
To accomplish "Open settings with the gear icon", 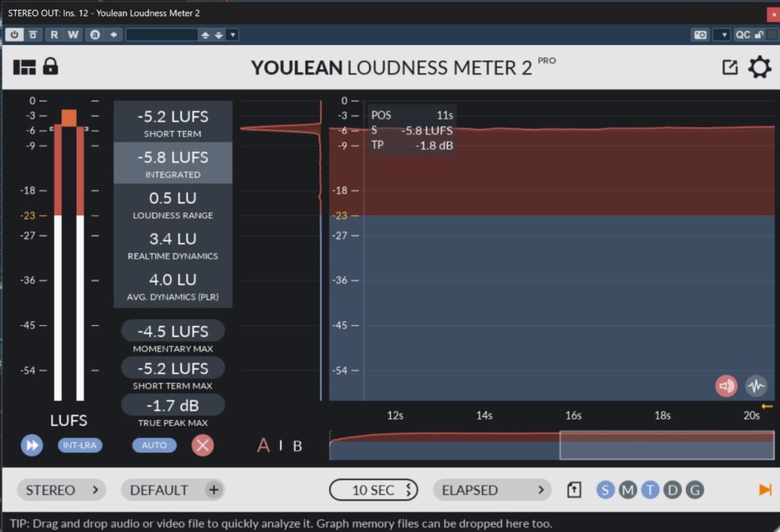I will pyautogui.click(x=759, y=68).
